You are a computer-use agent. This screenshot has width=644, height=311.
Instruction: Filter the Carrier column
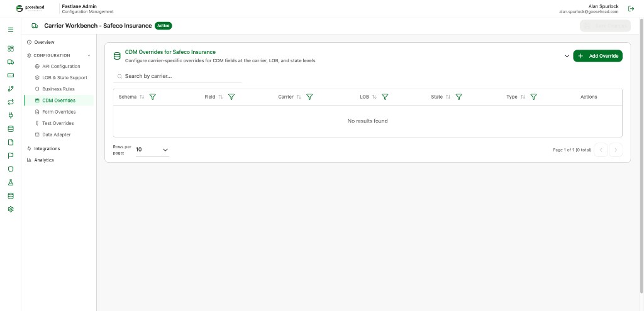pyautogui.click(x=309, y=97)
